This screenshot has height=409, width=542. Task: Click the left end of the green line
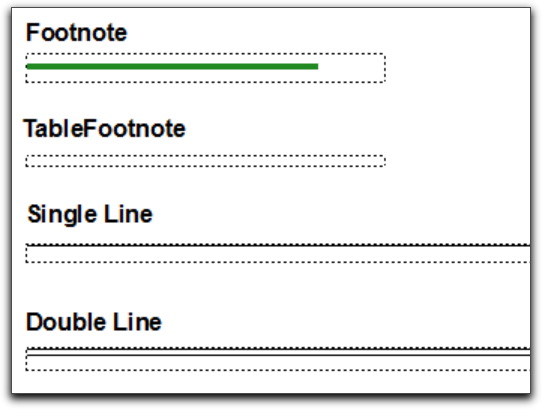point(29,66)
